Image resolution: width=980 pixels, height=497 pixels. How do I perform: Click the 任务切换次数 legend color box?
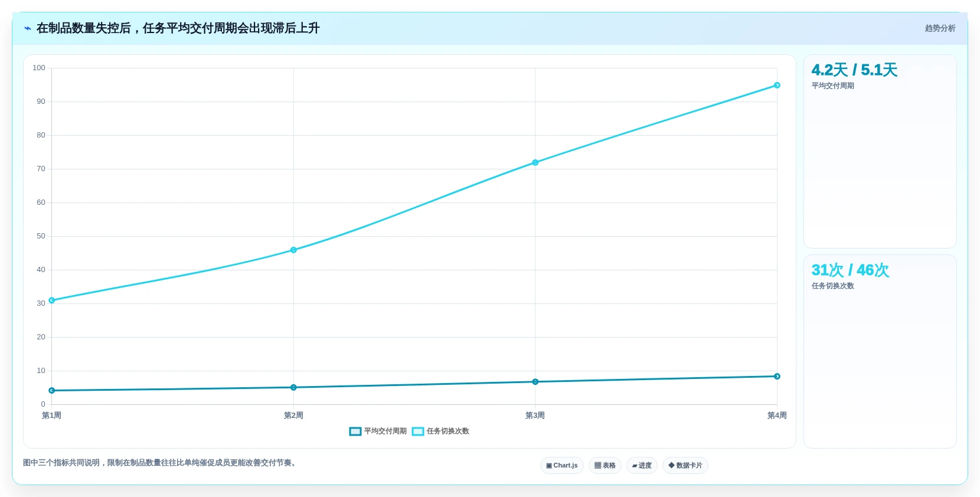418,431
